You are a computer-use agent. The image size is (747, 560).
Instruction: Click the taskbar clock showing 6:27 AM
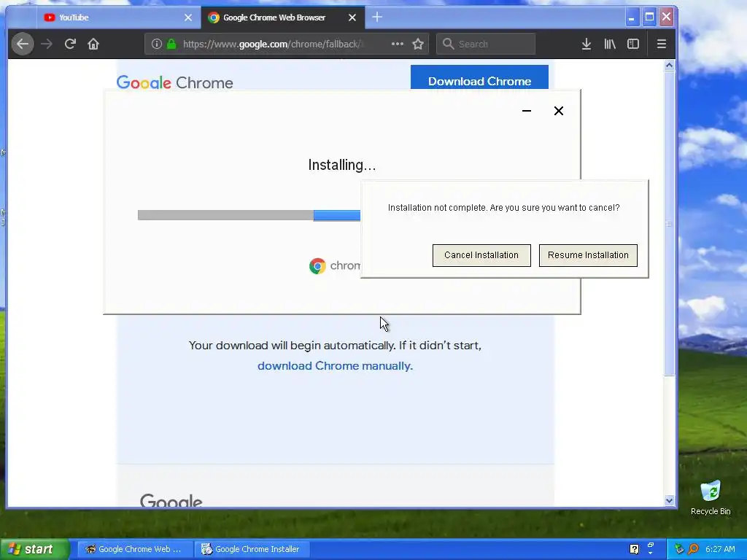[720, 549]
